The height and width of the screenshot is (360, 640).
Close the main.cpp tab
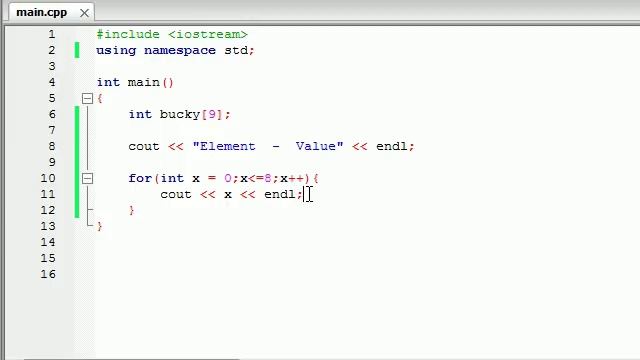tap(84, 13)
